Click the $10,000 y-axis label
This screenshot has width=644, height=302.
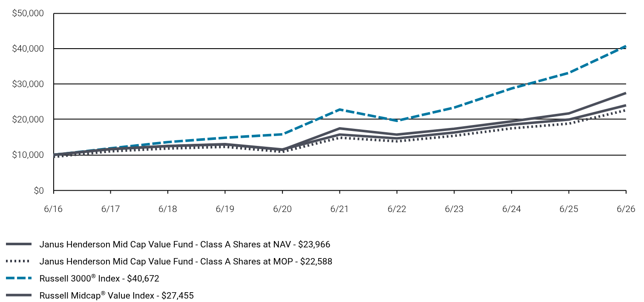29,155
